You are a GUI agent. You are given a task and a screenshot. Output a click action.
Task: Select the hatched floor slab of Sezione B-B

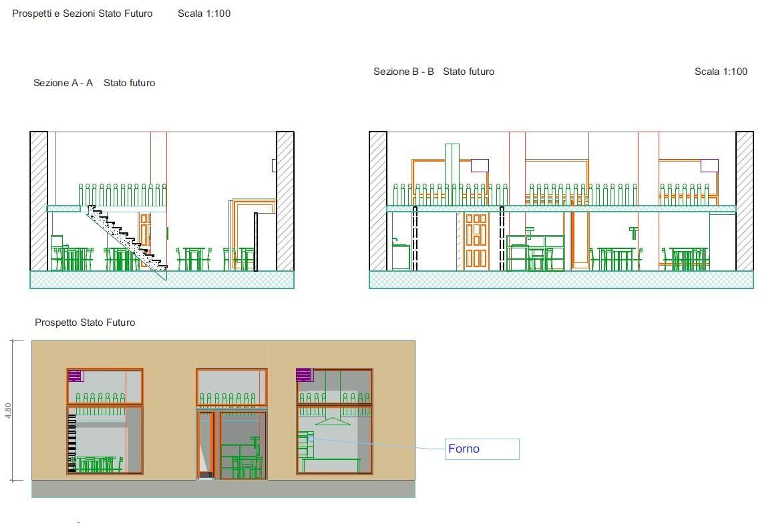click(x=561, y=280)
